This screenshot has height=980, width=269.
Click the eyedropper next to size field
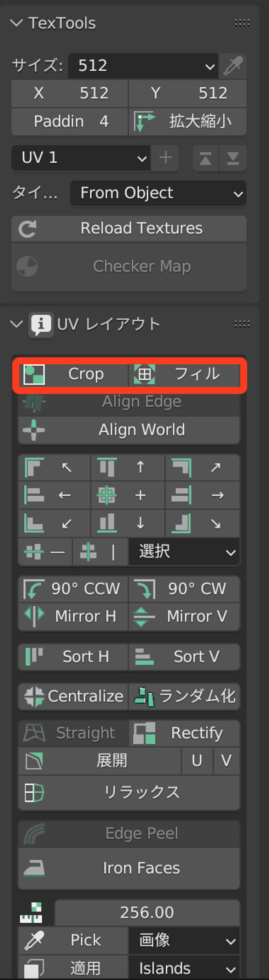(233, 66)
